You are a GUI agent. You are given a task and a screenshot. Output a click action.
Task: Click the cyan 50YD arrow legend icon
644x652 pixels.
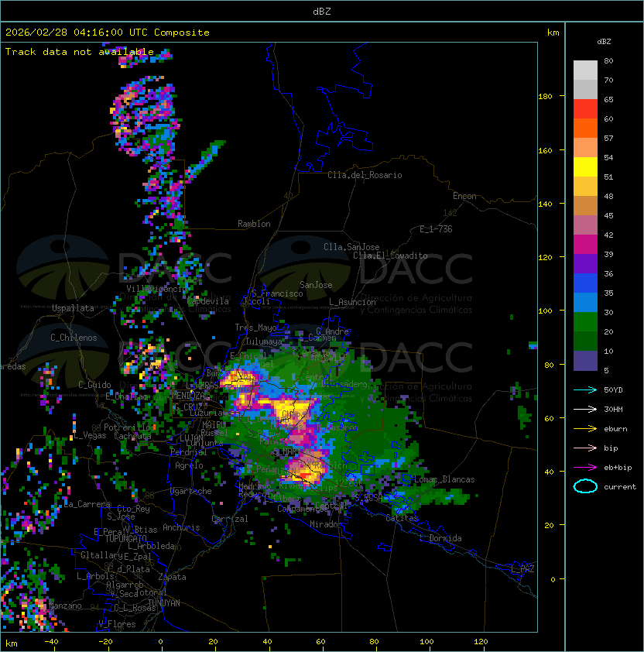585,390
